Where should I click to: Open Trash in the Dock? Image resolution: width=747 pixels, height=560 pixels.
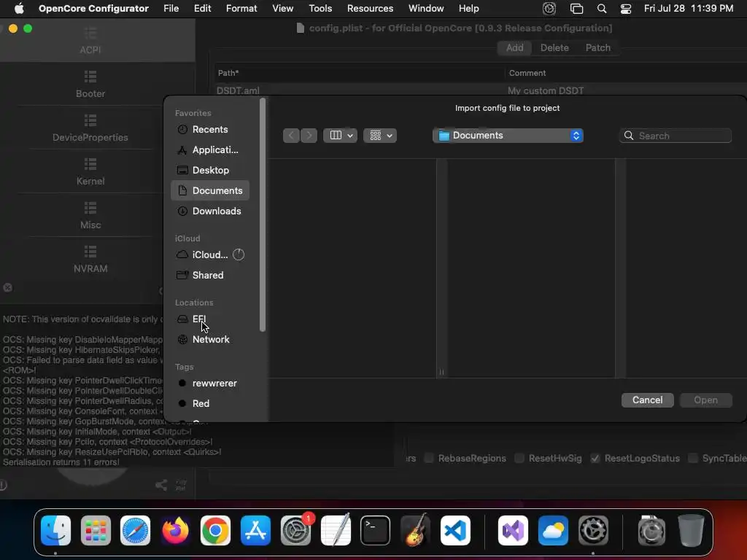691,530
